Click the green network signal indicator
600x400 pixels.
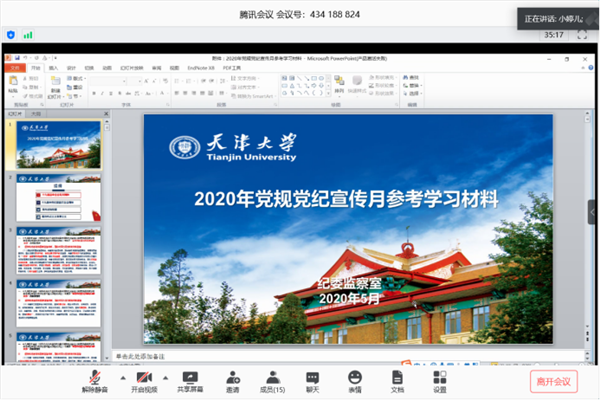tap(28, 35)
